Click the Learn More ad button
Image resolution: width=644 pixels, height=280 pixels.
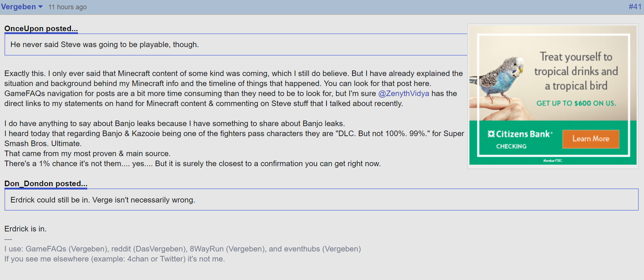(591, 139)
